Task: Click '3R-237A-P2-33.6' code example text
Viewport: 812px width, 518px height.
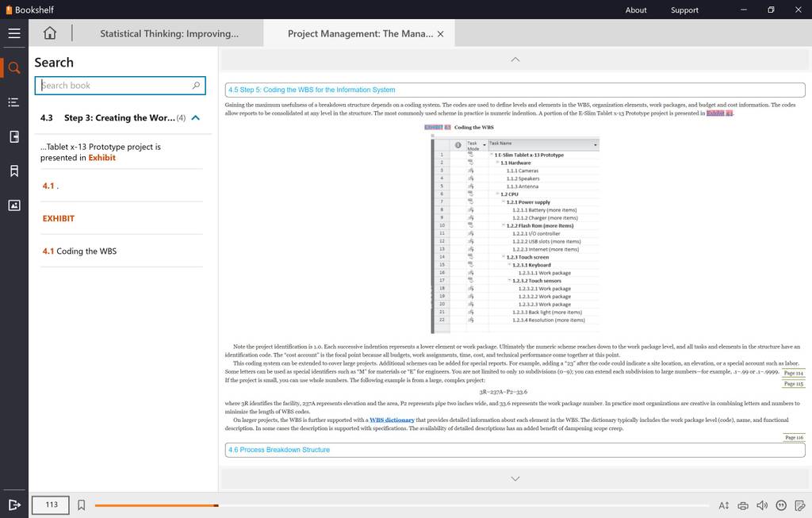Action: coord(504,392)
